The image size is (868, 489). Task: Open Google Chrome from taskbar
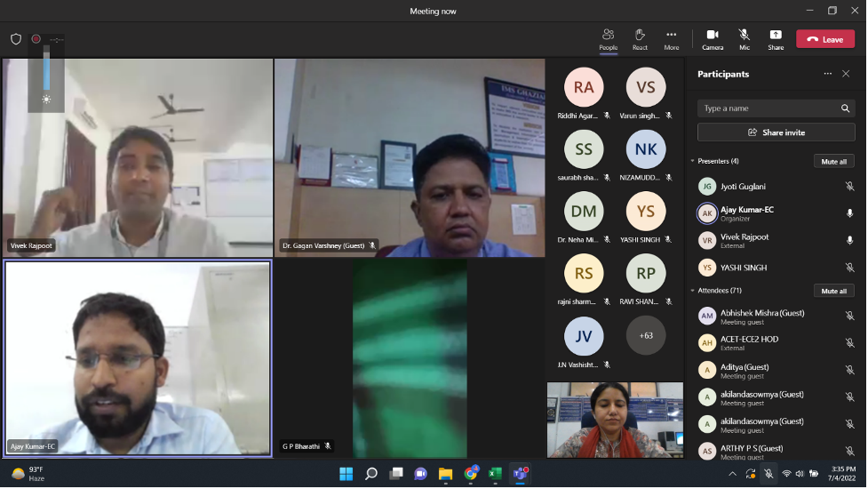tap(470, 474)
